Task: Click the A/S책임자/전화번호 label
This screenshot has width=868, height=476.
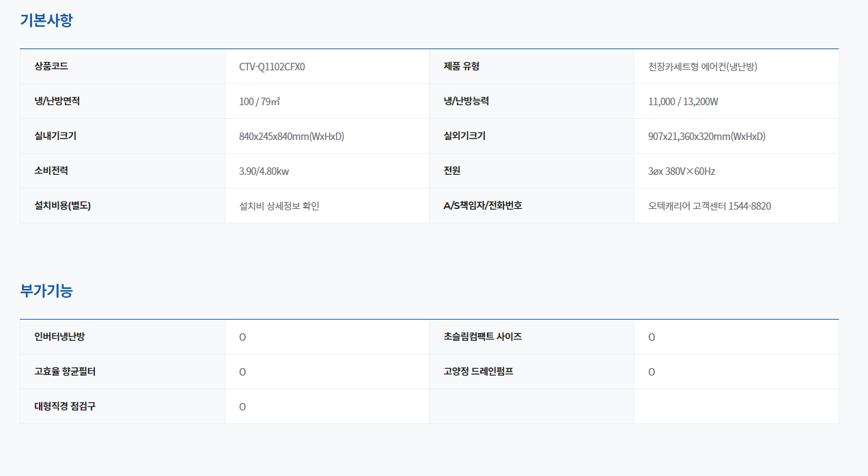Action: pyautogui.click(x=483, y=206)
